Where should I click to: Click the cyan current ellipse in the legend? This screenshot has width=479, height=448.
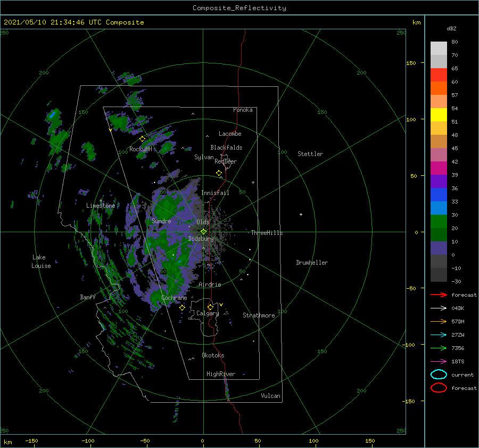point(439,374)
